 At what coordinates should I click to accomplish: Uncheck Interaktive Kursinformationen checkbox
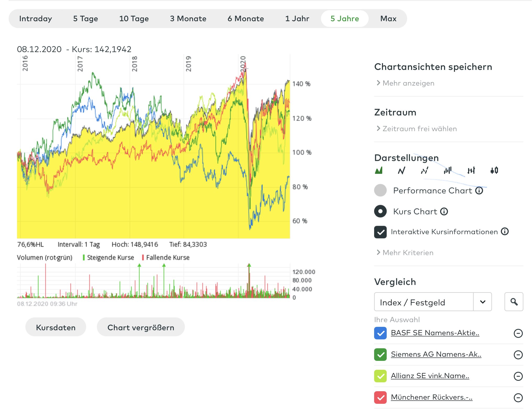click(380, 232)
